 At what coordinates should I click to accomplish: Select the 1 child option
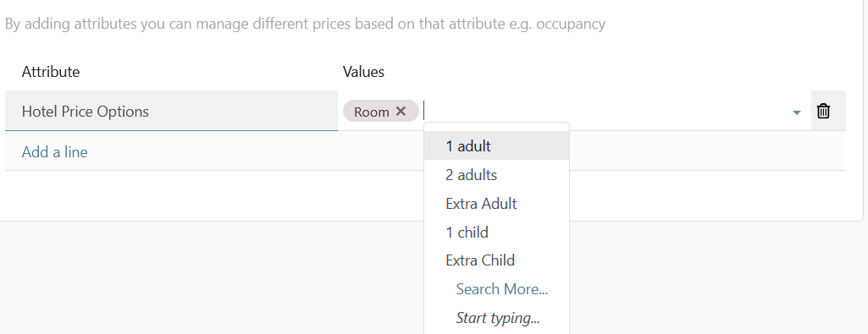click(x=496, y=233)
